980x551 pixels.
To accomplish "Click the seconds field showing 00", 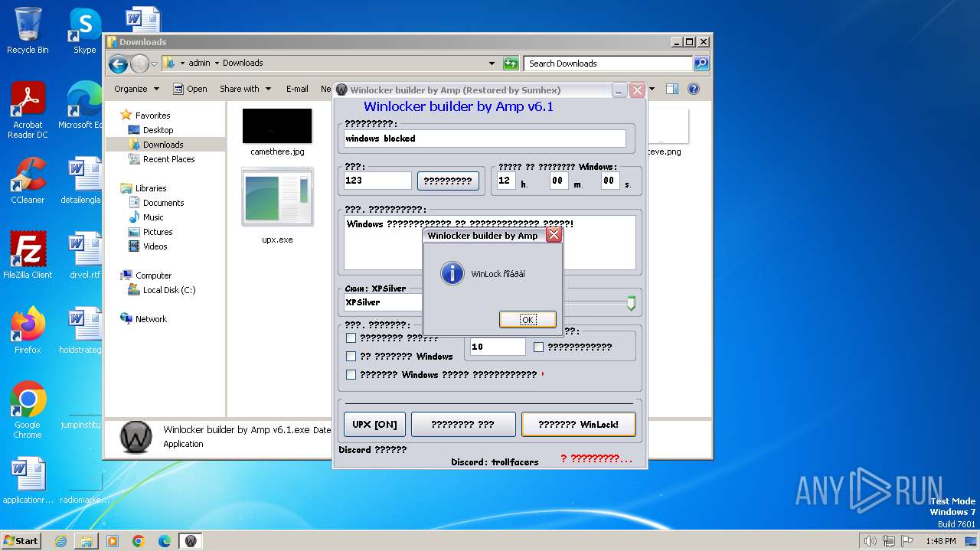I will click(x=610, y=181).
